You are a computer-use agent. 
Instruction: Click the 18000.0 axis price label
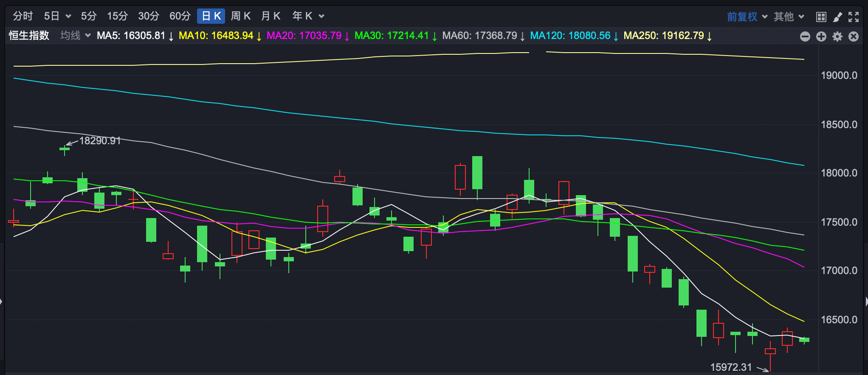(839, 173)
